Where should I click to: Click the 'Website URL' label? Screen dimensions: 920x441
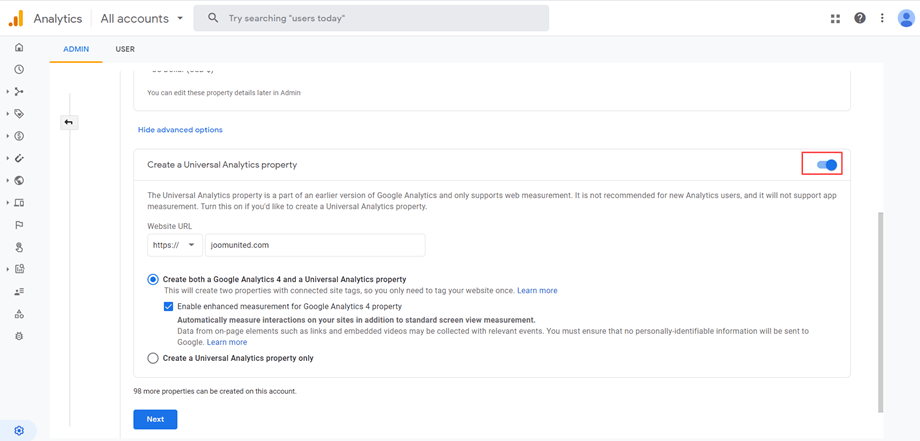point(170,226)
